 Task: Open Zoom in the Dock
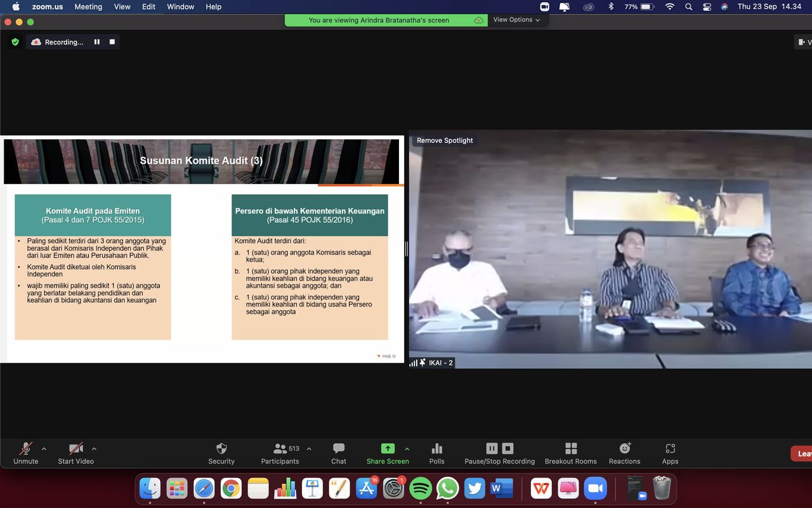coord(596,488)
